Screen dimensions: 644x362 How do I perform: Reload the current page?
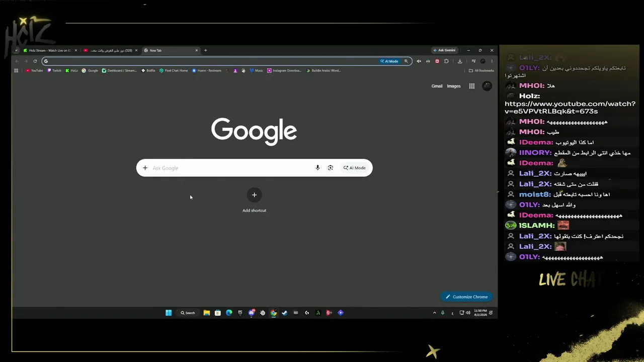point(35,61)
